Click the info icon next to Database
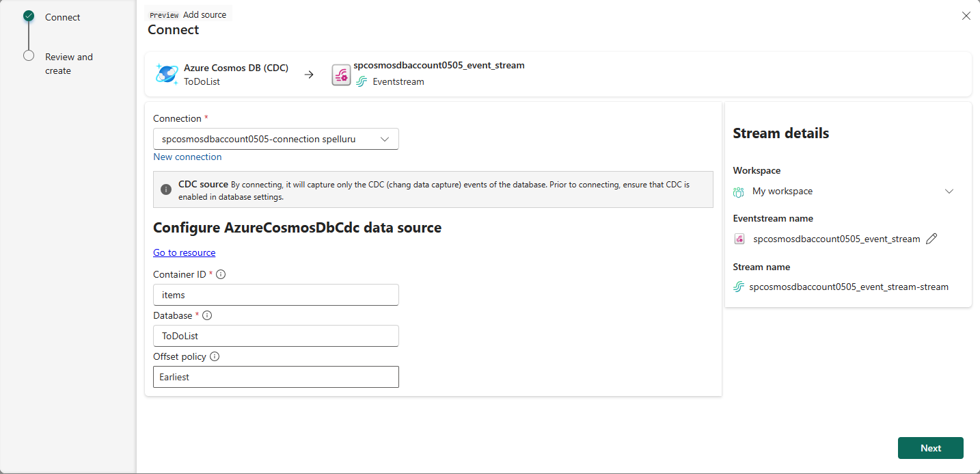Viewport: 980px width, 474px height. coord(207,315)
